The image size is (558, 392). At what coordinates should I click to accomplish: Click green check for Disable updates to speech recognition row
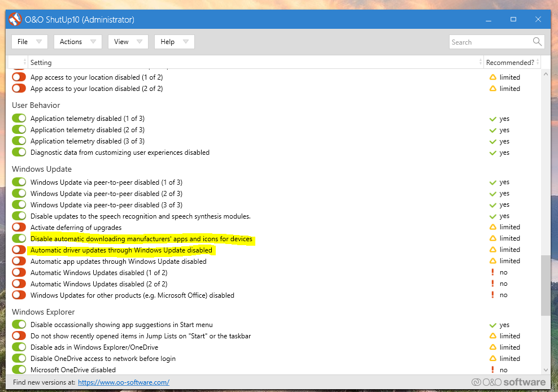[x=493, y=216]
